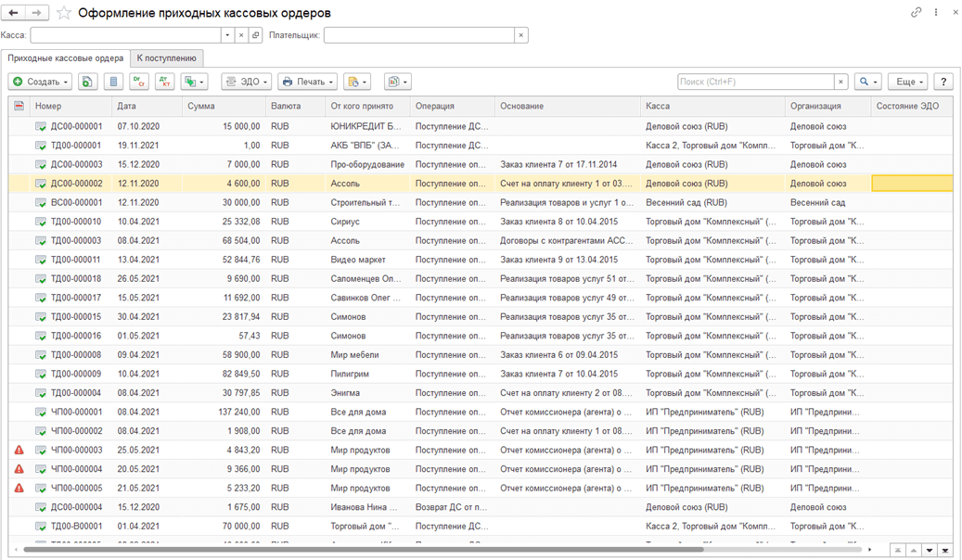Screen dimensions: 962x560
Task: Click in the Поиск search field
Action: point(755,82)
